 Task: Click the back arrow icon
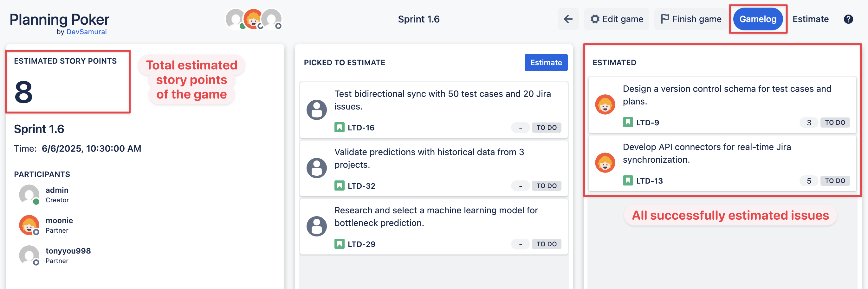click(x=568, y=19)
